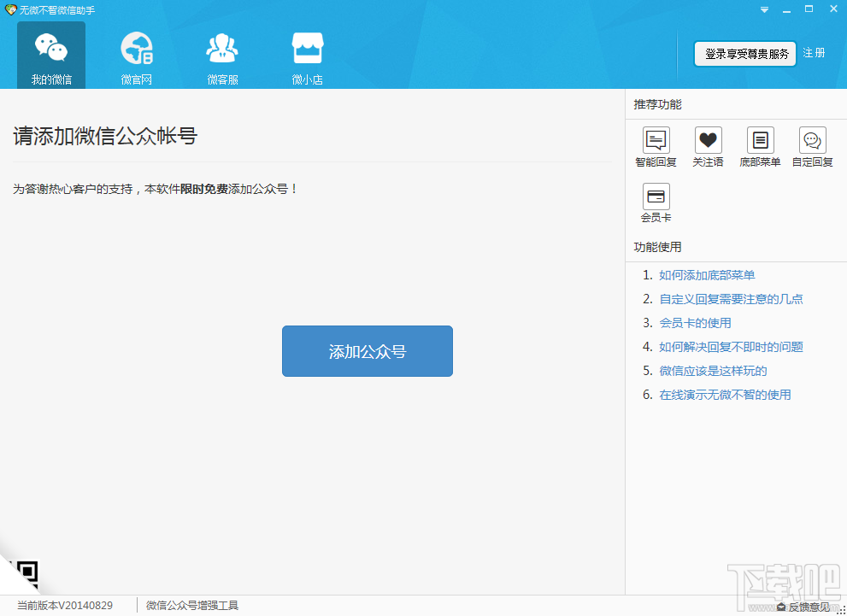This screenshot has width=847, height=616.
Task: Close the application window
Action: pos(833,9)
